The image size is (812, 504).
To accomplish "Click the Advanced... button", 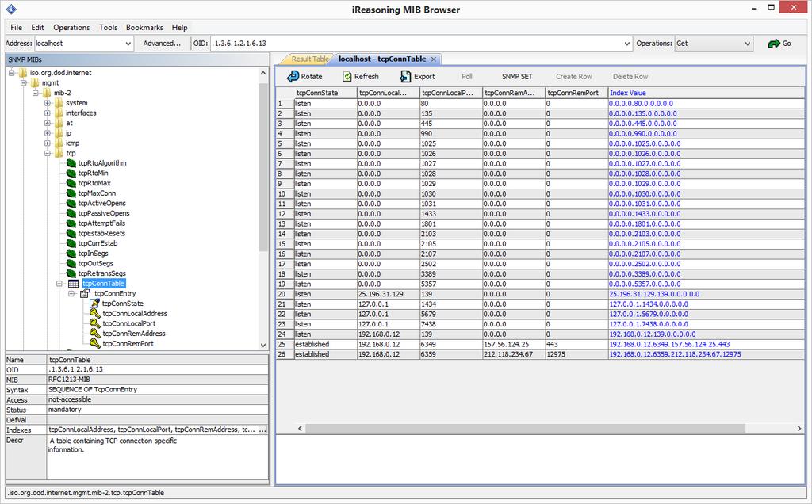I will click(162, 44).
